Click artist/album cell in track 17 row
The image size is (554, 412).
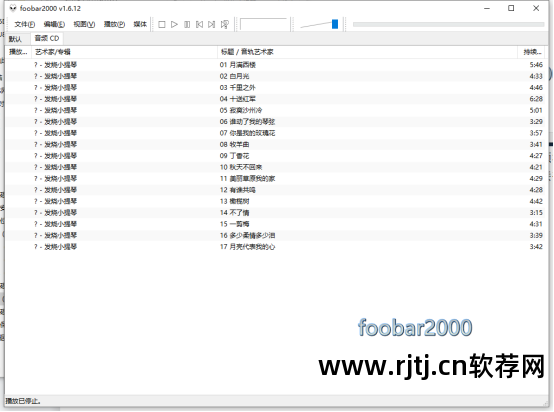point(55,247)
